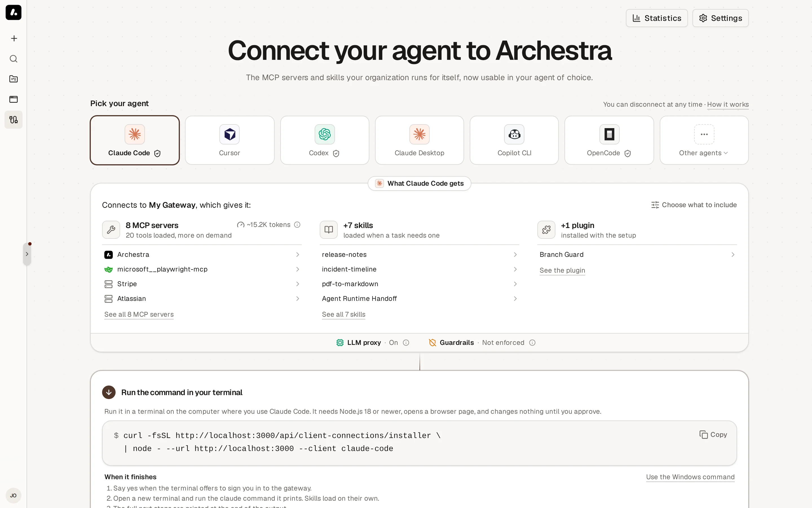Expand the Archestra MCP server row
812x508 pixels.
coord(202,255)
